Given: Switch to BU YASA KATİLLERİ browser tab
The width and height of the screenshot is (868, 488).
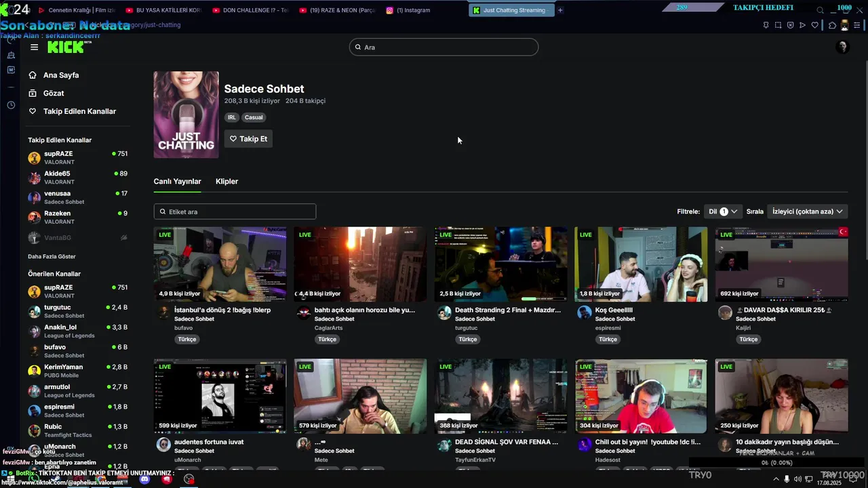Looking at the screenshot, I should click(x=163, y=10).
